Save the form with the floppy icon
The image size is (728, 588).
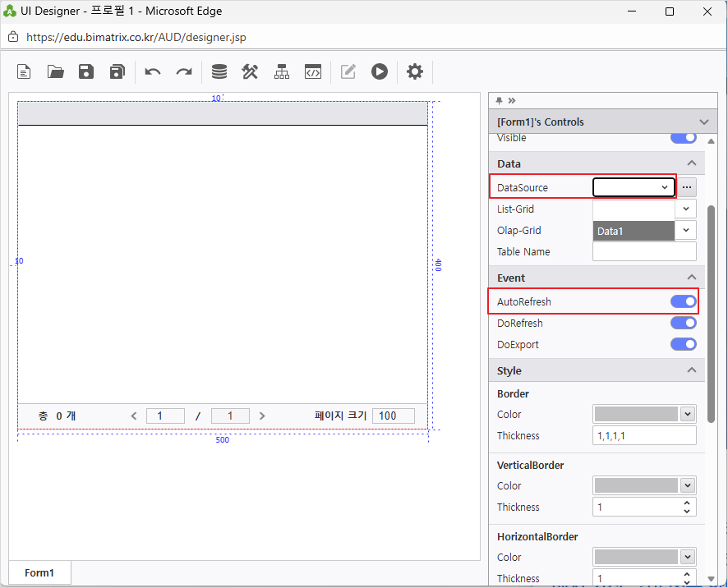(x=86, y=72)
